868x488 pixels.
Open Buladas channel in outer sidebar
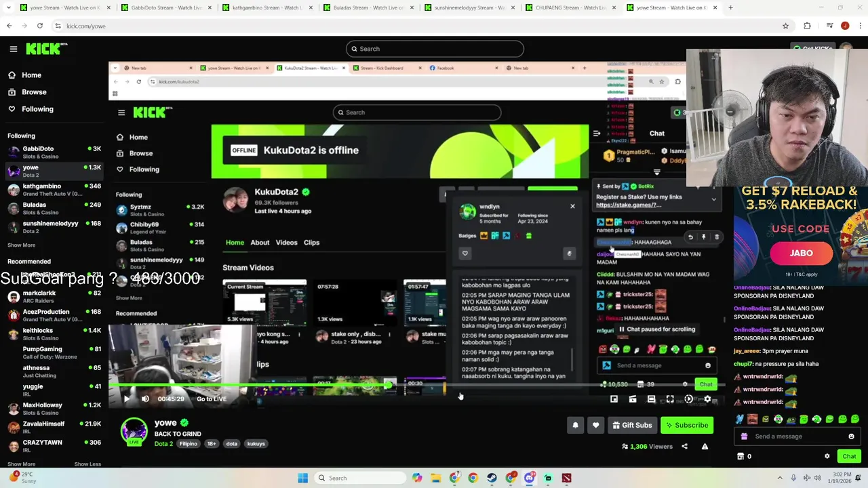[x=53, y=208]
